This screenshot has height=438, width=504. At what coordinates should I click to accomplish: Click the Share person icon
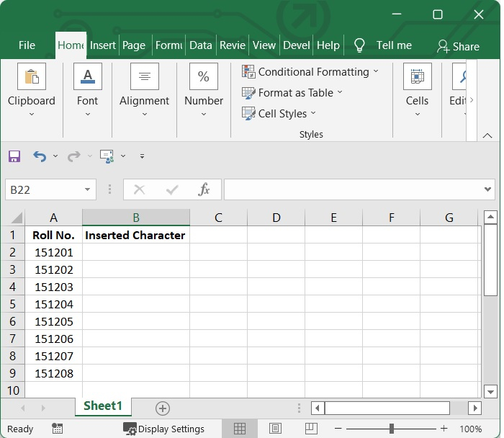click(444, 46)
